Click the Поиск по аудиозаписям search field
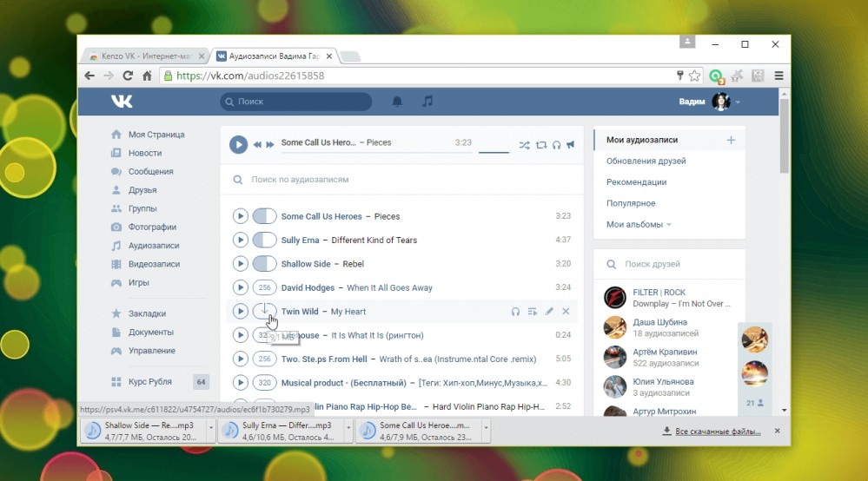The width and height of the screenshot is (868, 481). [x=402, y=180]
